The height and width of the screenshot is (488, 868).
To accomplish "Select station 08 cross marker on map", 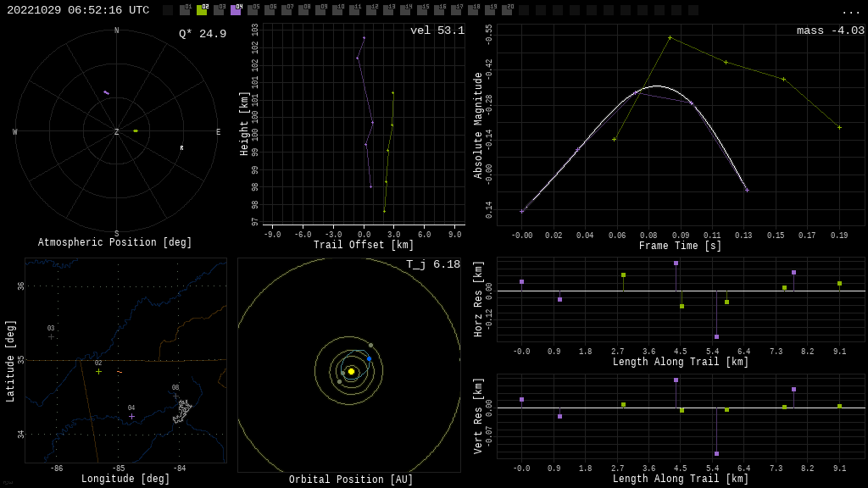I will pos(175,396).
